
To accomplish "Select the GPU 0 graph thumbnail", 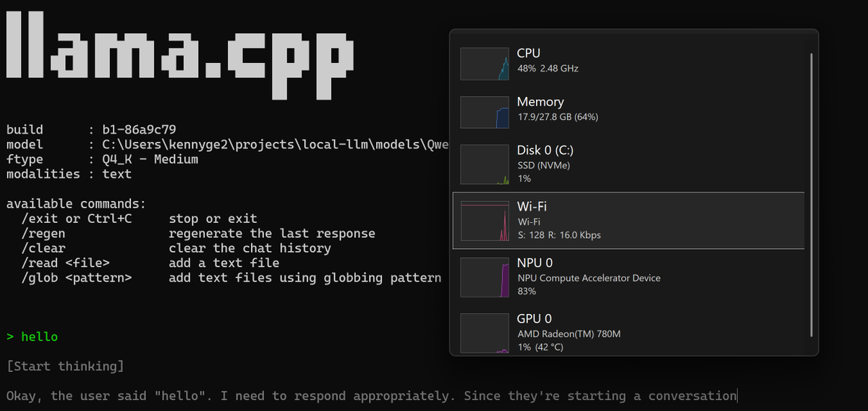I will point(485,335).
